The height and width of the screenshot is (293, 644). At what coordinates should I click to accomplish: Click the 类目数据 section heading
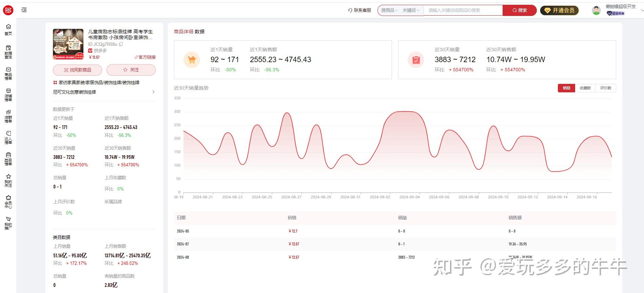[x=62, y=237]
